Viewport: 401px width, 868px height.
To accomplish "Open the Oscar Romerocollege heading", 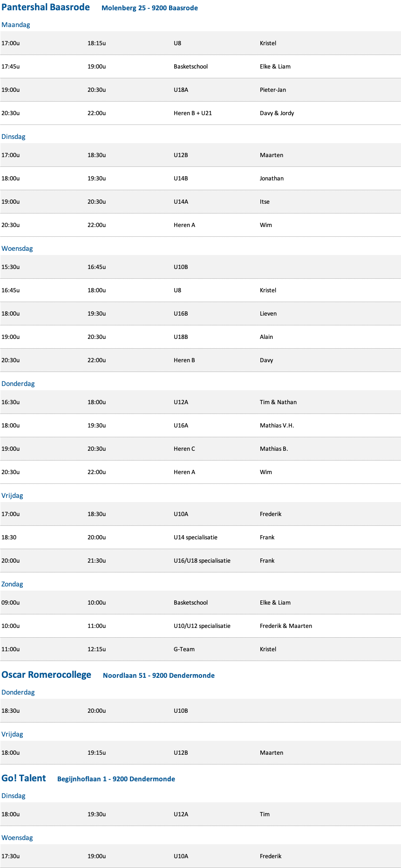I will point(46,675).
